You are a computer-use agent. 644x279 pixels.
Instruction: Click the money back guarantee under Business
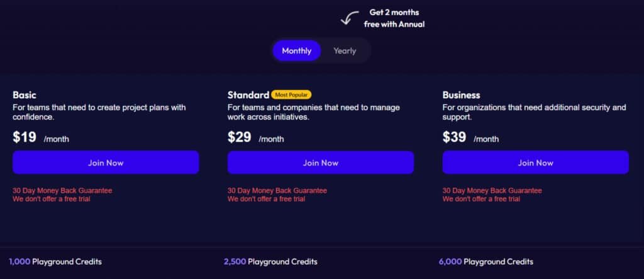point(492,190)
